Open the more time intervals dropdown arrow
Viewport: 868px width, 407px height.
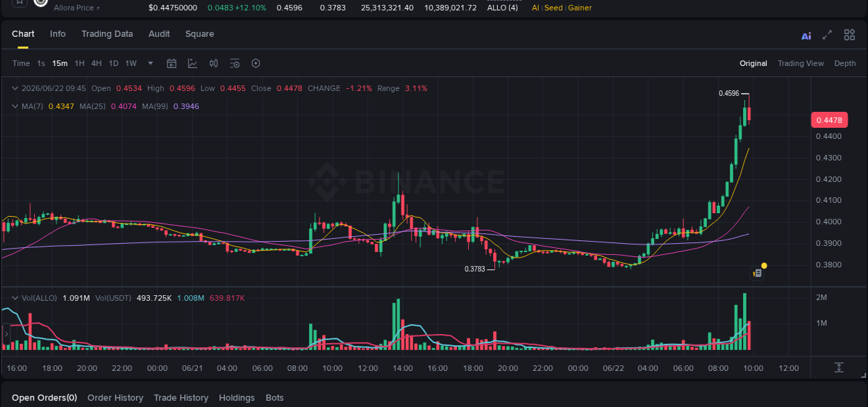[151, 63]
